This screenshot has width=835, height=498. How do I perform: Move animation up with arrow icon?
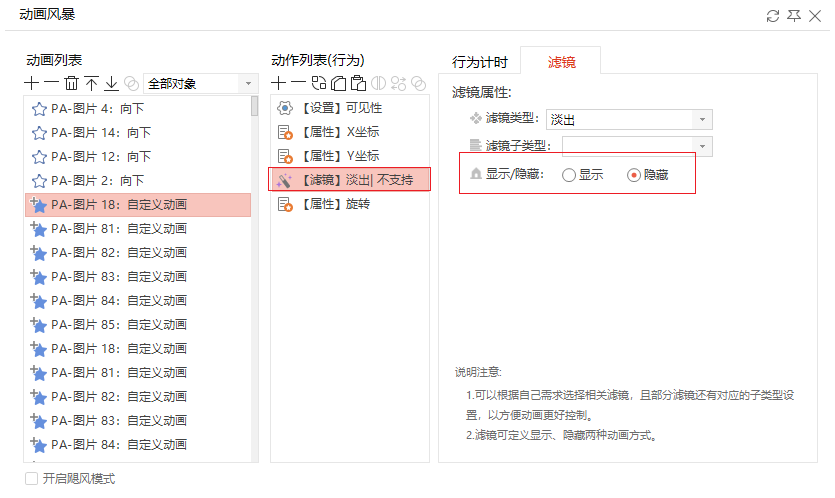point(92,83)
